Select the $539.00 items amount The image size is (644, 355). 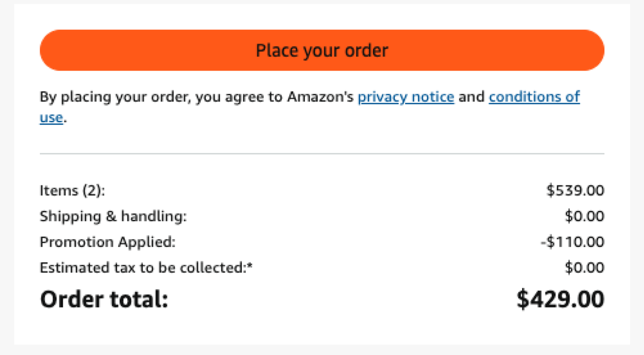[x=575, y=190]
